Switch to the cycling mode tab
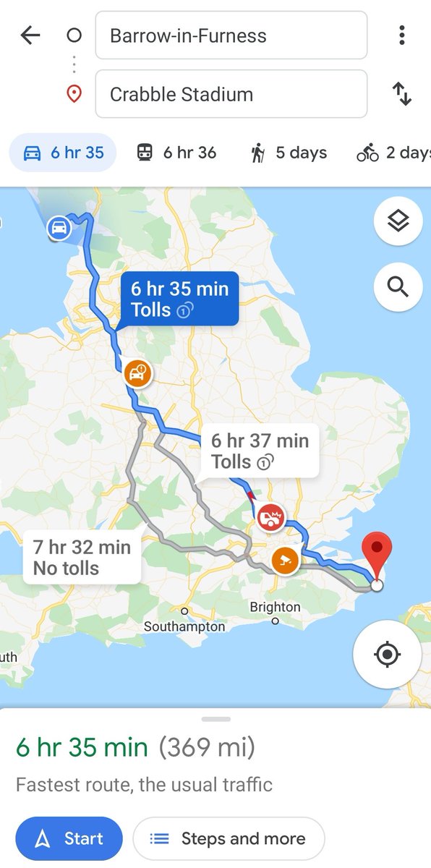 tap(394, 153)
